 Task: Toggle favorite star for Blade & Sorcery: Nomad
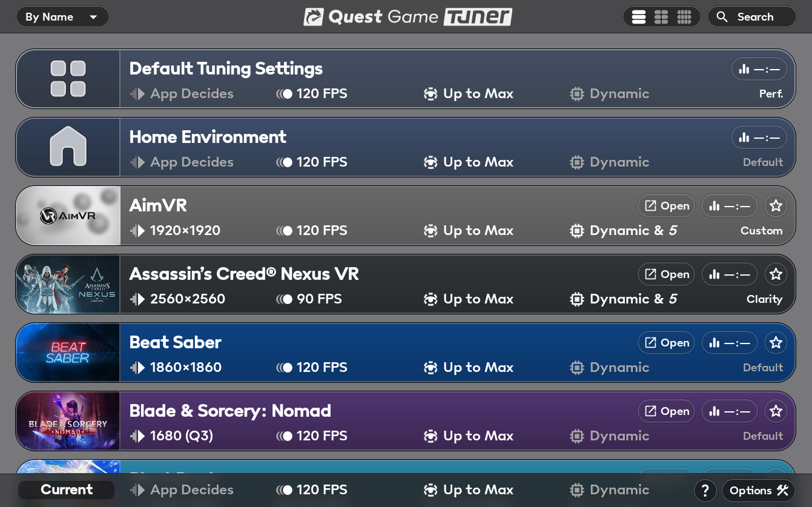coord(776,411)
